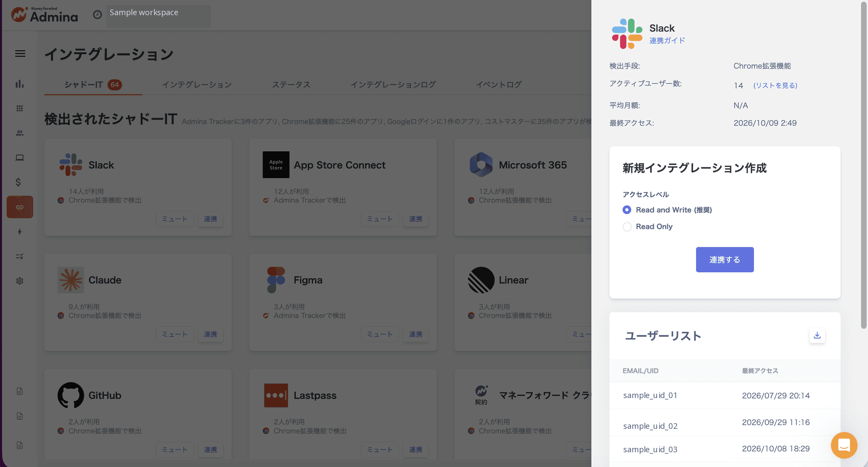Open the people sidebar icon
This screenshot has width=868, height=467.
point(20,133)
